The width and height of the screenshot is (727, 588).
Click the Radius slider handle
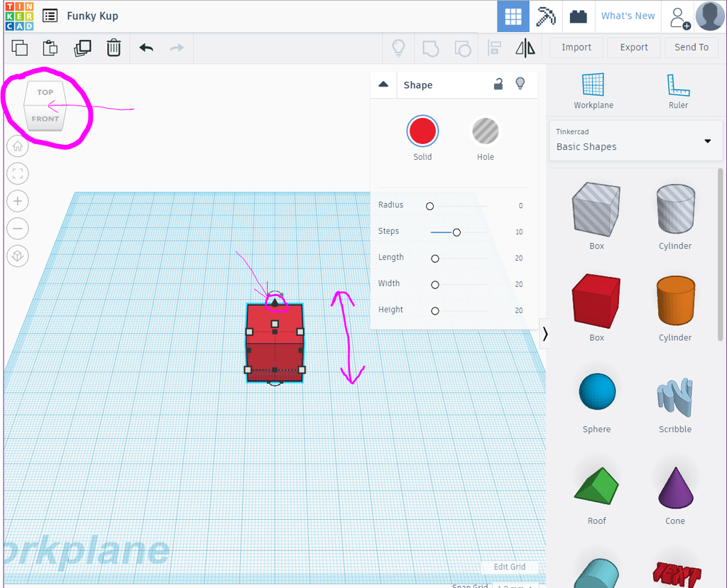tap(430, 206)
